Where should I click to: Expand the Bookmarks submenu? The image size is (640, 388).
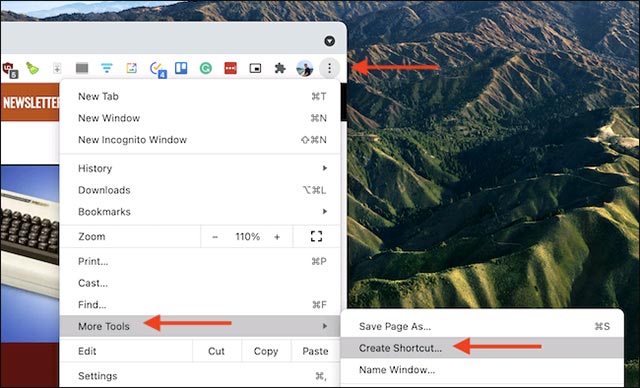click(x=200, y=212)
